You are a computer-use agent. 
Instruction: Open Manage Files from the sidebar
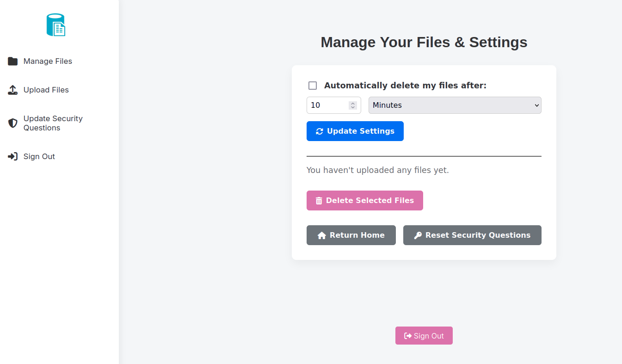48,62
